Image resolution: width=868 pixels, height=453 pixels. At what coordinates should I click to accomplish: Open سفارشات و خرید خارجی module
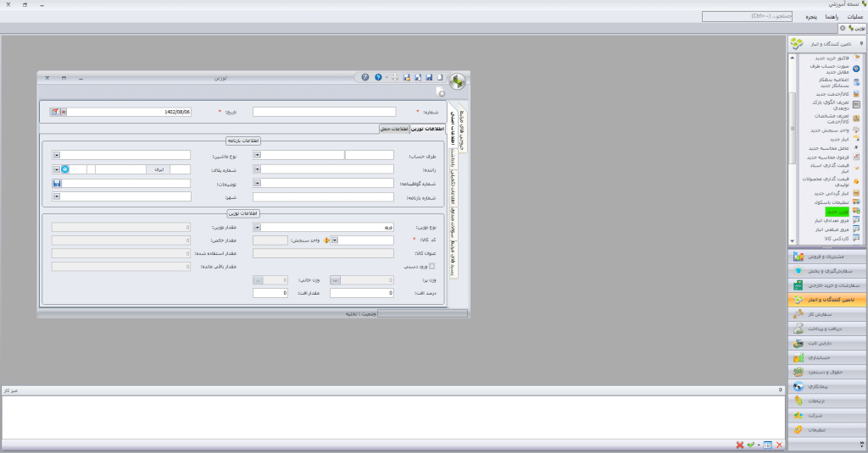click(x=827, y=285)
